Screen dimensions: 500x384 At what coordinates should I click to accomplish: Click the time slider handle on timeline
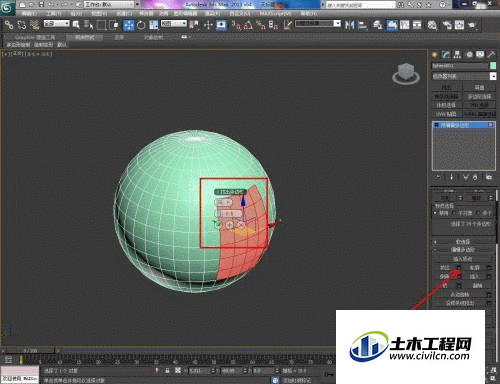pyautogui.click(x=29, y=351)
